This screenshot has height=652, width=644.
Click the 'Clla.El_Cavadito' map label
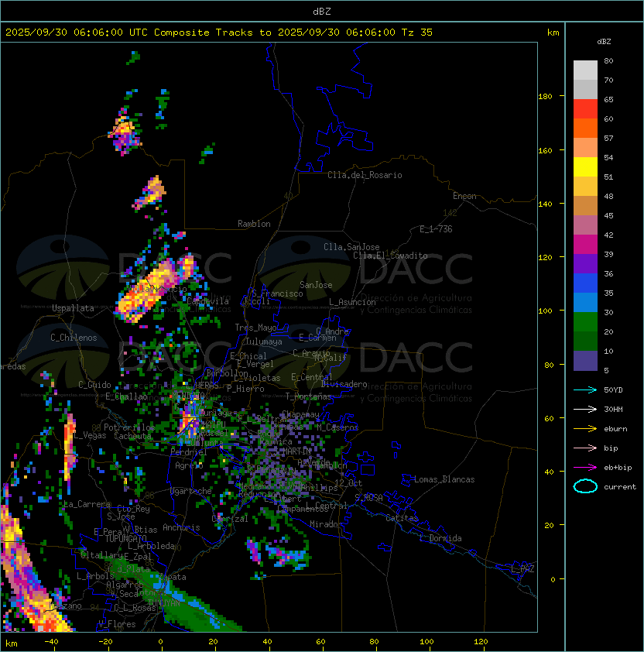(x=390, y=256)
